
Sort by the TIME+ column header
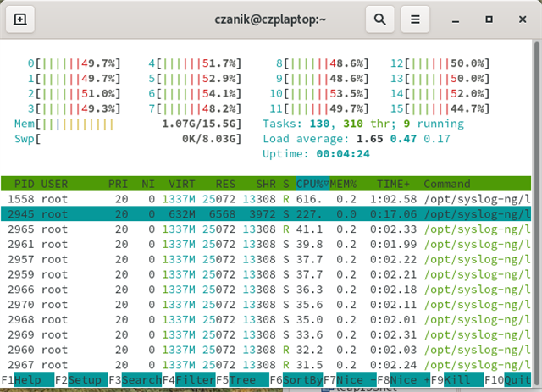[x=393, y=184]
